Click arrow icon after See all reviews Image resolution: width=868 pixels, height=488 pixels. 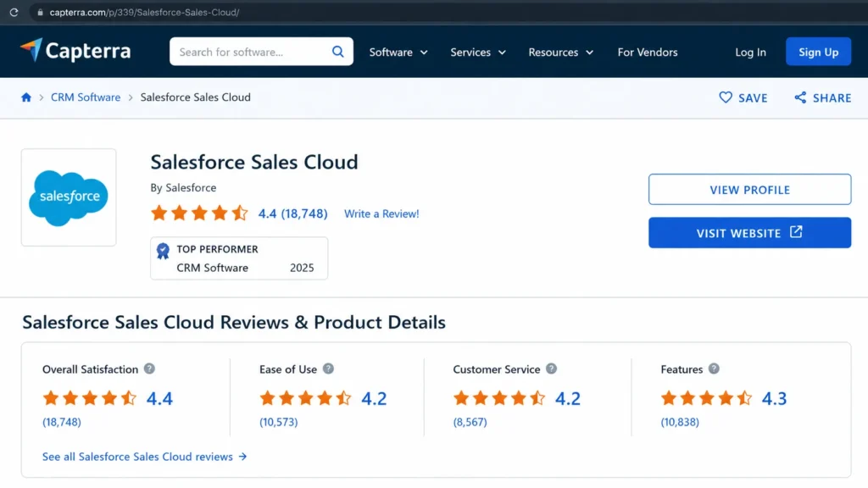click(x=242, y=457)
